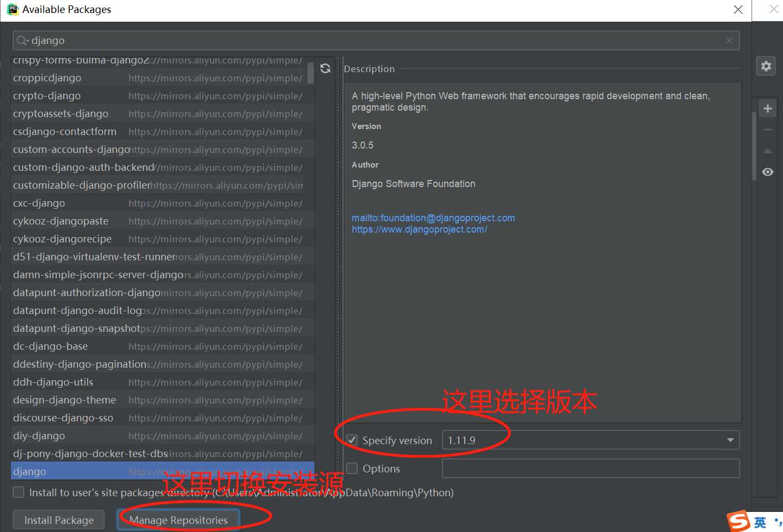Select the cykooz-djangorecipe package
The height and width of the screenshot is (532, 783).
tap(163, 239)
